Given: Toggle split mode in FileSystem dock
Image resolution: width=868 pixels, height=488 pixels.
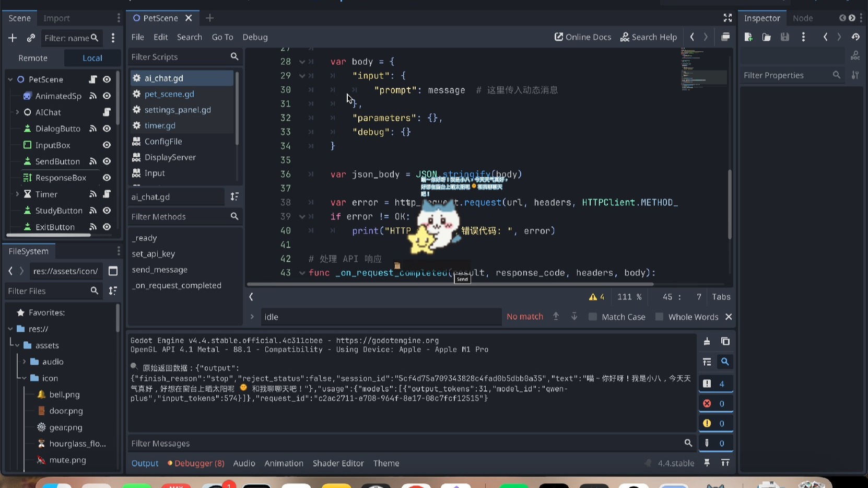Looking at the screenshot, I should tap(113, 271).
